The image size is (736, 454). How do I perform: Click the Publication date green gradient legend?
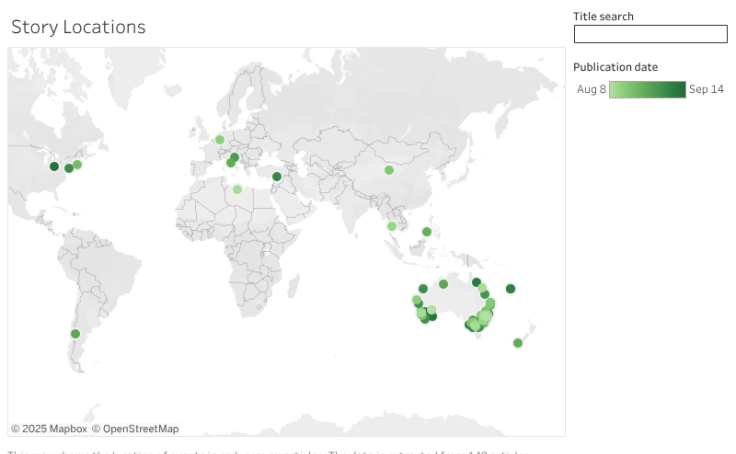(647, 89)
